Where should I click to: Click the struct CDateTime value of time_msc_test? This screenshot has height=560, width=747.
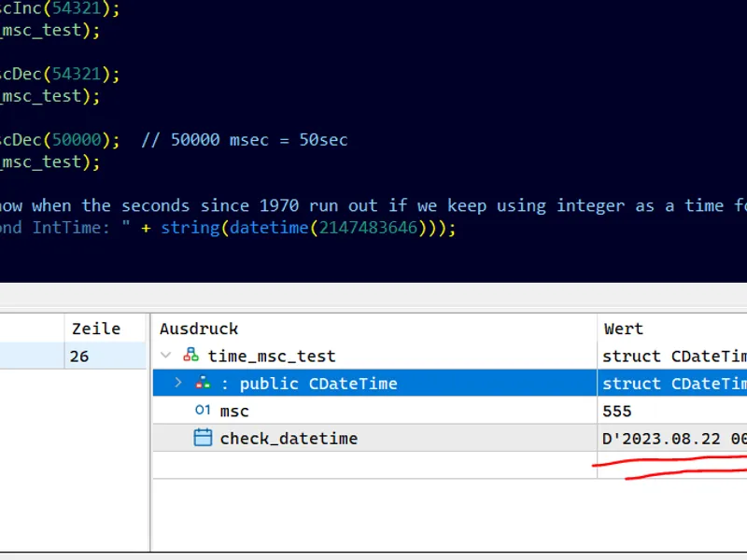[674, 357]
